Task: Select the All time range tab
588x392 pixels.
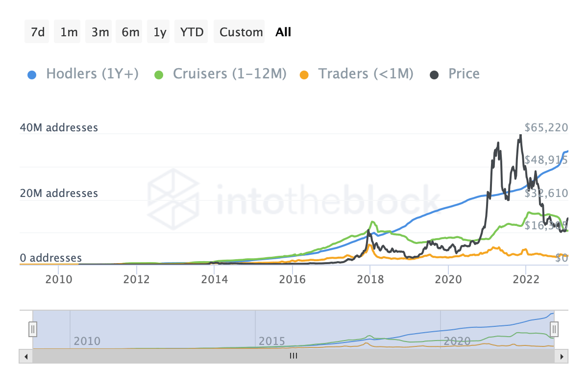Action: [x=283, y=31]
